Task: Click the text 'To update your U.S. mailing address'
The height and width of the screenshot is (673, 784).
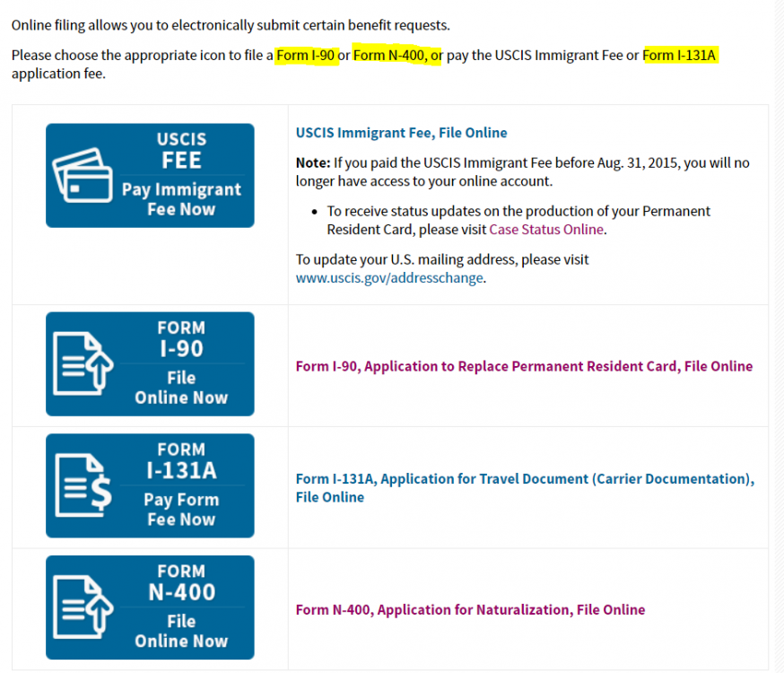Action: [442, 259]
